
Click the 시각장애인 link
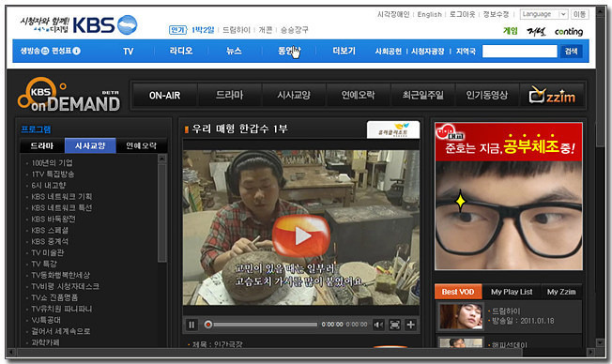(393, 14)
